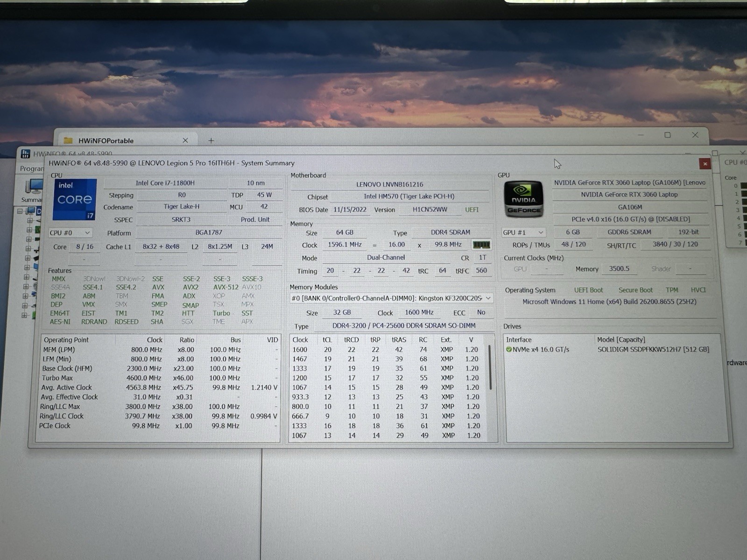This screenshot has width=747, height=560.
Task: Click the HWiNFO app icon in title bar
Action: pos(26,153)
